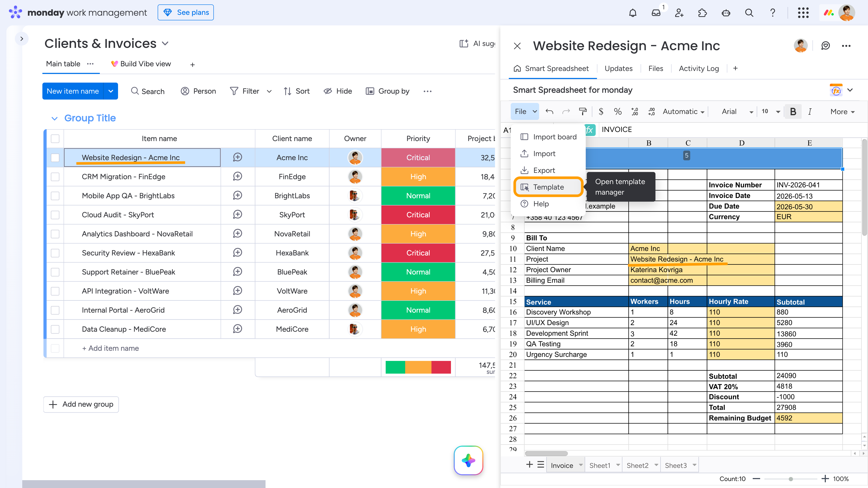This screenshot has width=868, height=488.
Task: Open conversation icon on CRM Migration row
Action: pyautogui.click(x=238, y=176)
